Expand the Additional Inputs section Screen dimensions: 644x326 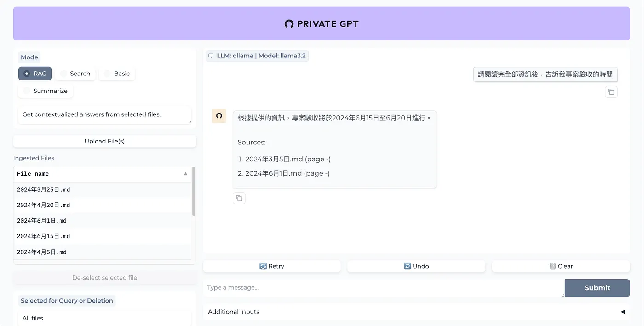[416, 312]
